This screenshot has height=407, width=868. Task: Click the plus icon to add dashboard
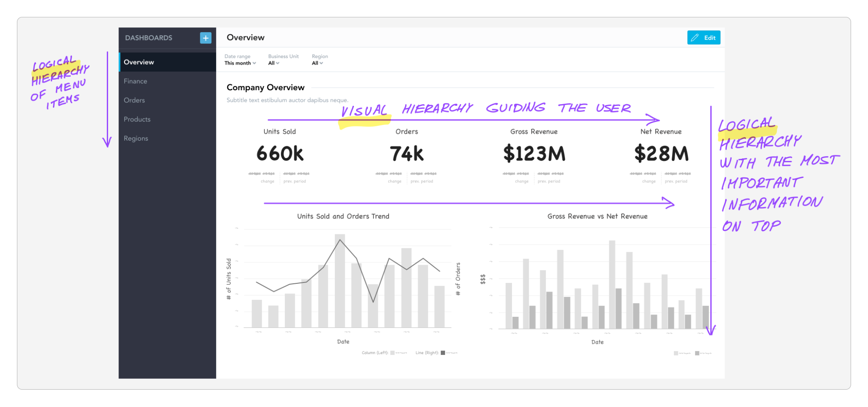[x=205, y=38]
